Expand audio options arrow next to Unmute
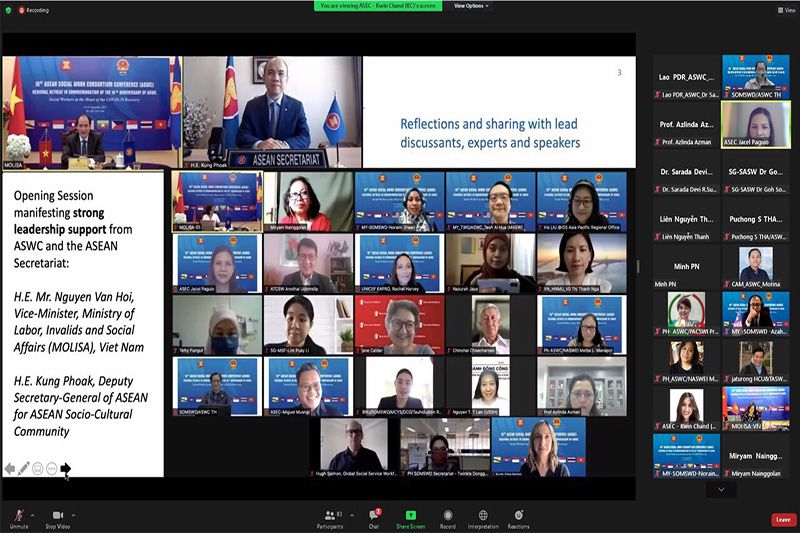The image size is (800, 533). (x=32, y=515)
